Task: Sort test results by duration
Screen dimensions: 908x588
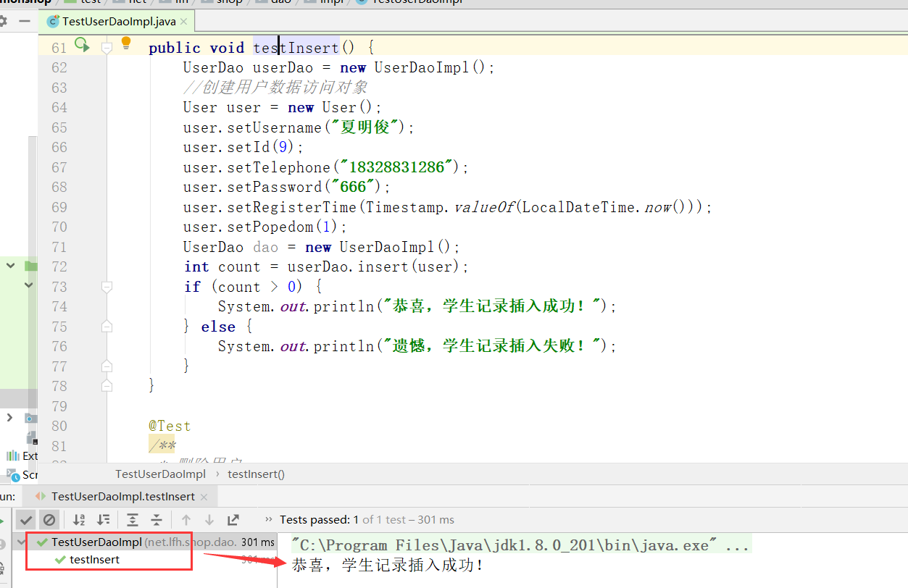Action: coord(104,519)
